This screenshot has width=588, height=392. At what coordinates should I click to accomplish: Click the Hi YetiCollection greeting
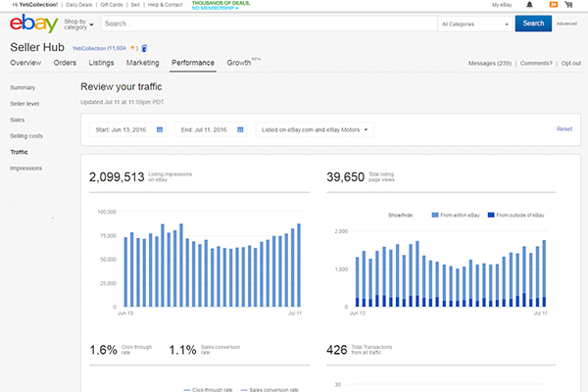(x=35, y=5)
